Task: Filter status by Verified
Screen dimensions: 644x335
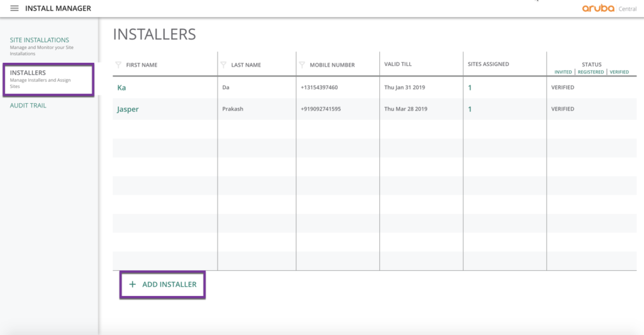Action: tap(619, 72)
